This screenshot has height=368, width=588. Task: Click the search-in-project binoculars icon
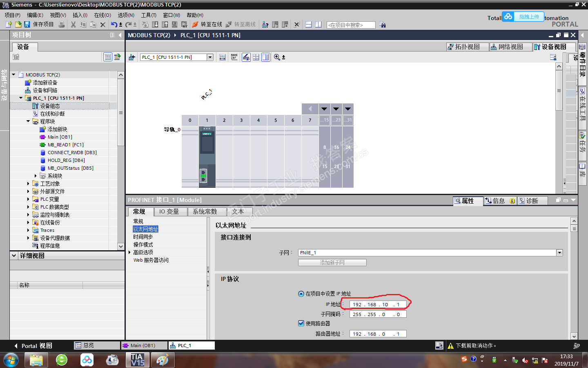383,25
